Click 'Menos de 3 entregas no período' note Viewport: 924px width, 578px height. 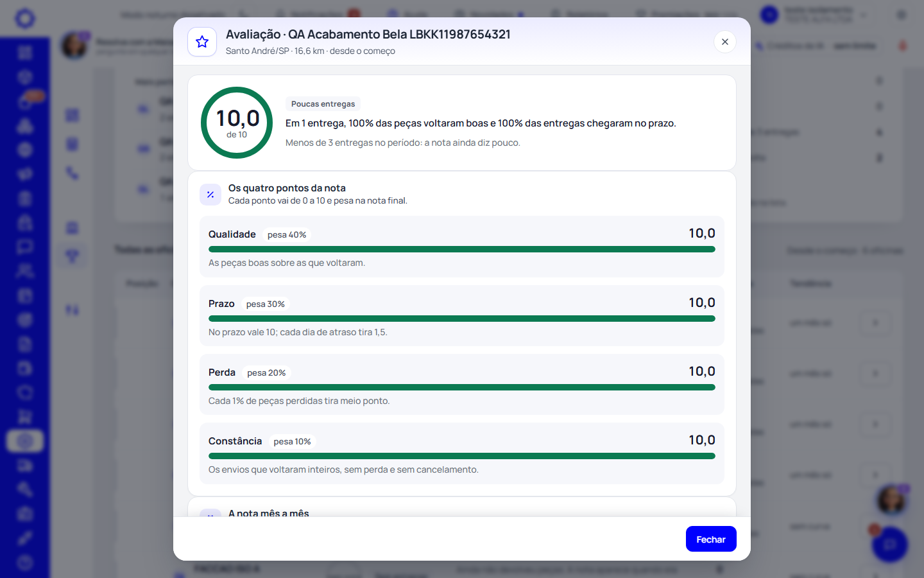pos(403,143)
